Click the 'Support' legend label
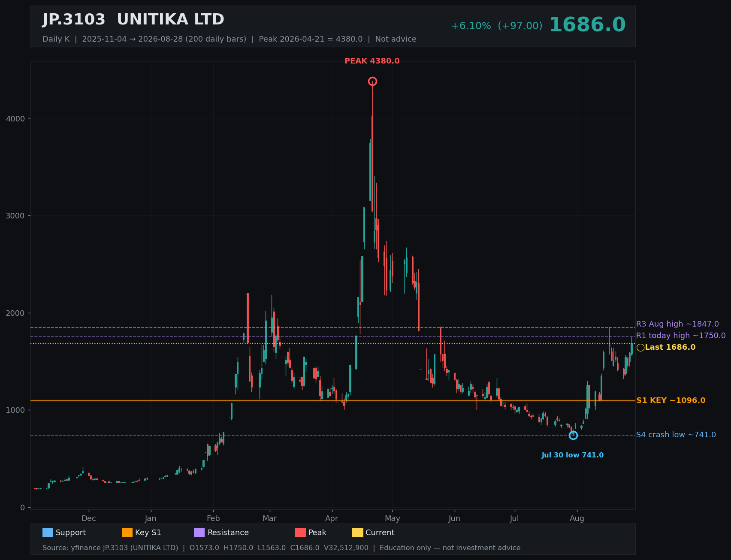The width and height of the screenshot is (731, 560). tap(71, 533)
